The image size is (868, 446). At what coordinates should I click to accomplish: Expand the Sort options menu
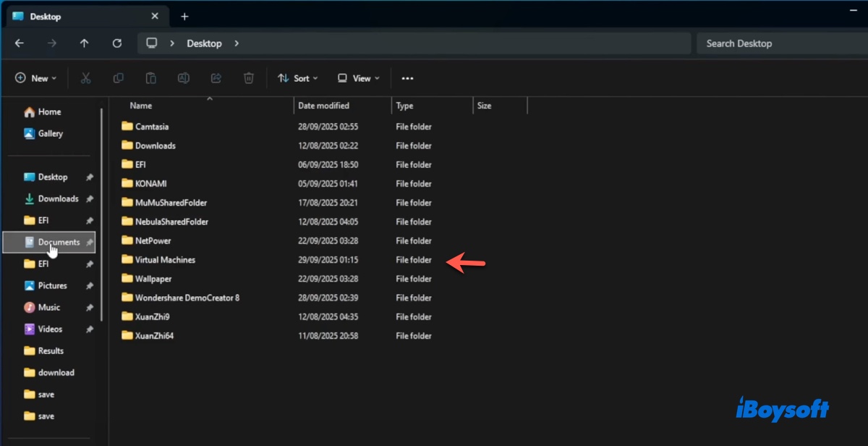coord(297,78)
